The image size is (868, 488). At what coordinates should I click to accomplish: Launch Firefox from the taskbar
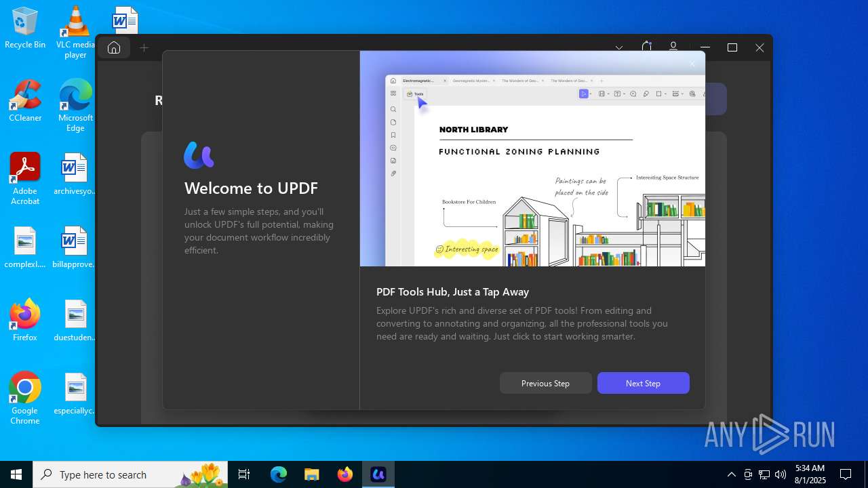[x=345, y=474]
